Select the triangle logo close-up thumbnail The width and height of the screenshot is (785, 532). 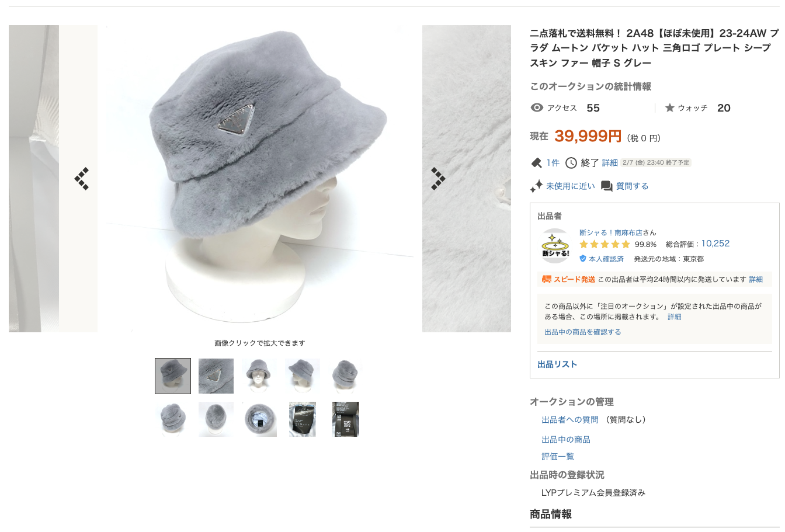click(216, 376)
